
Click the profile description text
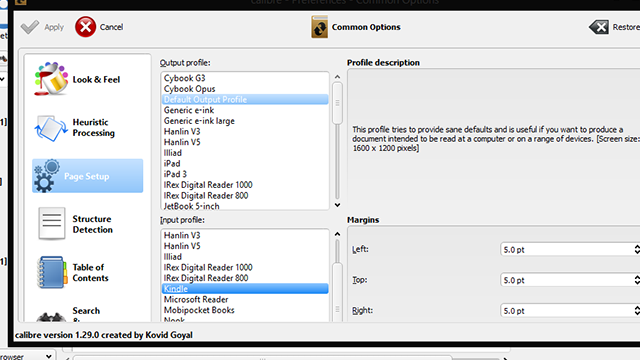pyautogui.click(x=496, y=139)
